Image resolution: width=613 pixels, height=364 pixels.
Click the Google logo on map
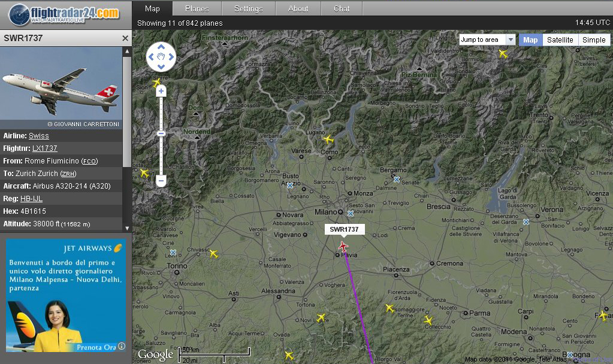(155, 354)
